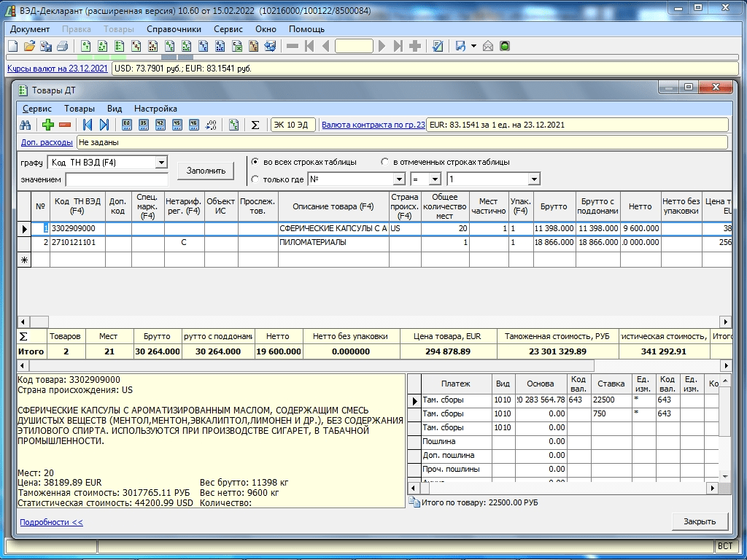
Task: Click the Sigma sum totals icon
Action: point(255,125)
